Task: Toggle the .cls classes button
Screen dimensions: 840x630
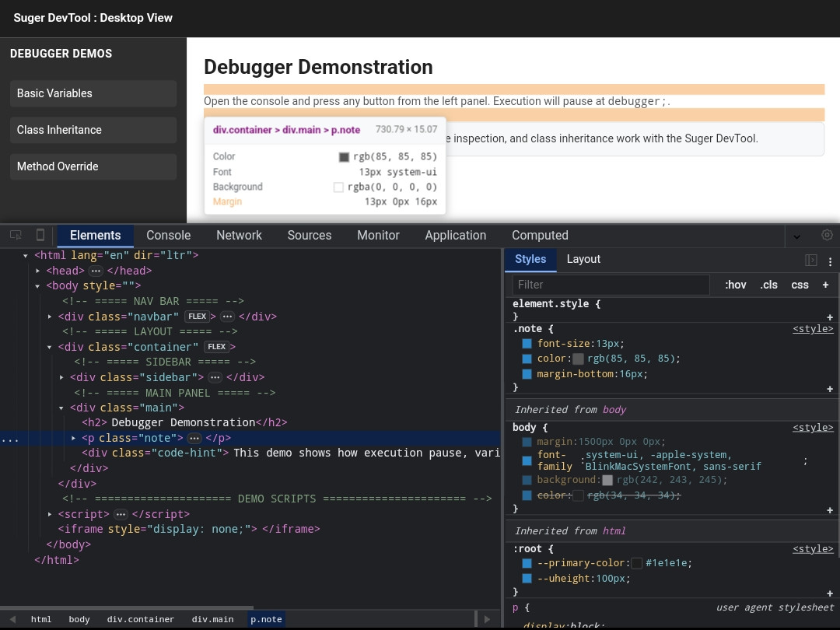Action: (768, 285)
